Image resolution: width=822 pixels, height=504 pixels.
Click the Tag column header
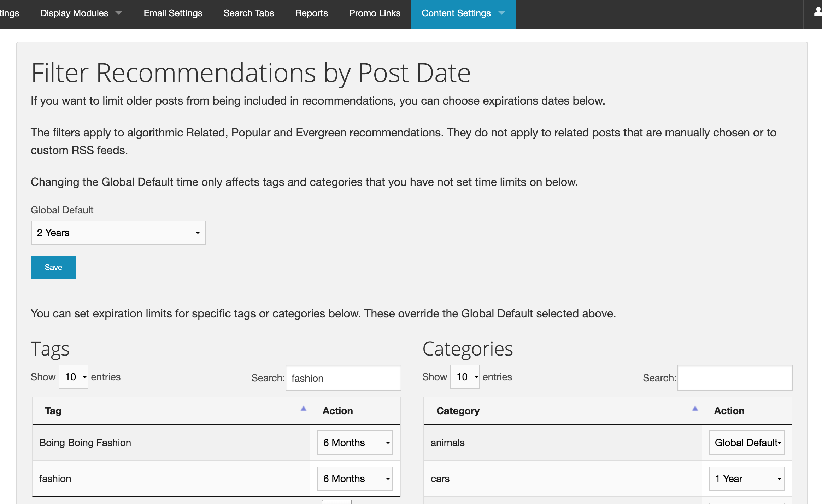click(x=171, y=411)
